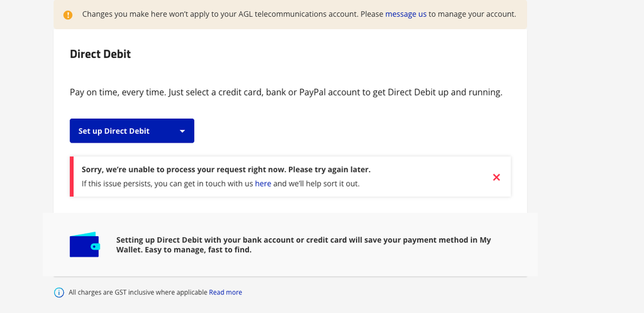Click the divider line above GST note

click(x=290, y=277)
